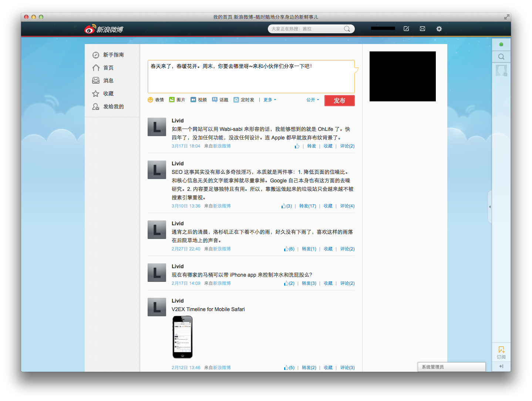Attach a video with 视频

(x=199, y=100)
